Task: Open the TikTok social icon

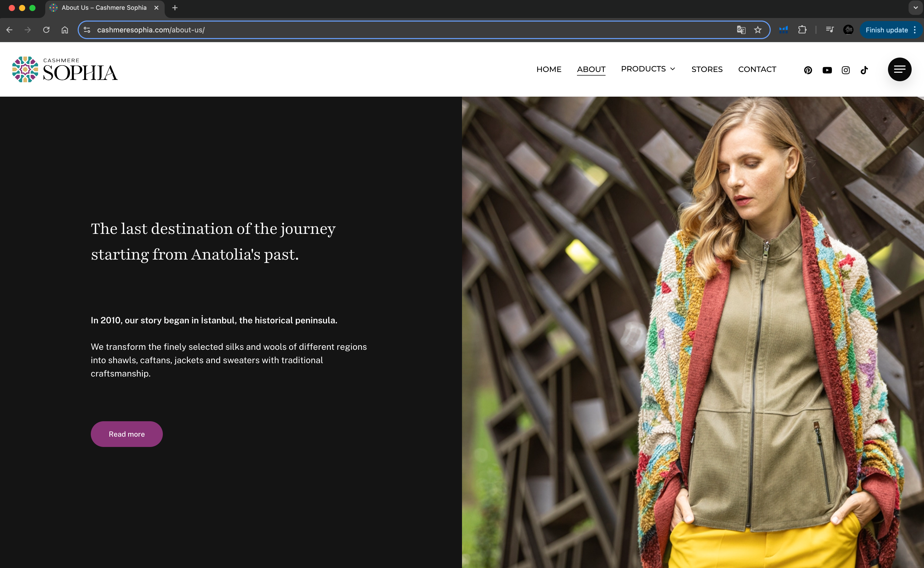Action: tap(864, 70)
